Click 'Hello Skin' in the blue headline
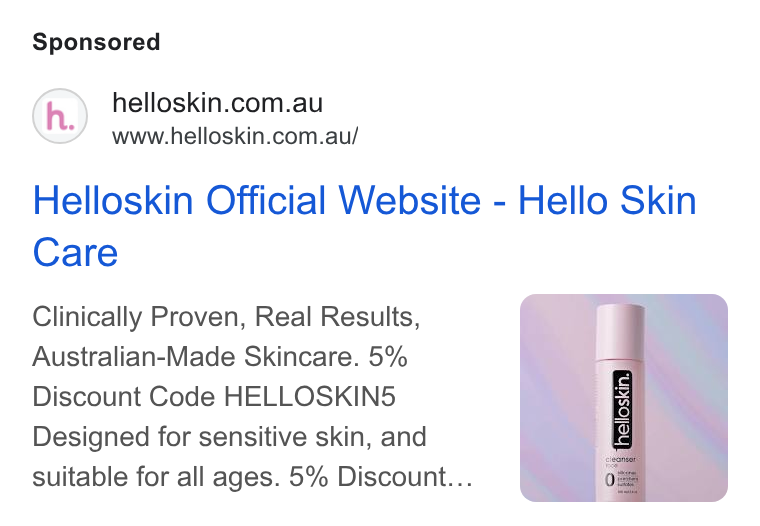Viewport: 760px width, 526px height. click(607, 200)
